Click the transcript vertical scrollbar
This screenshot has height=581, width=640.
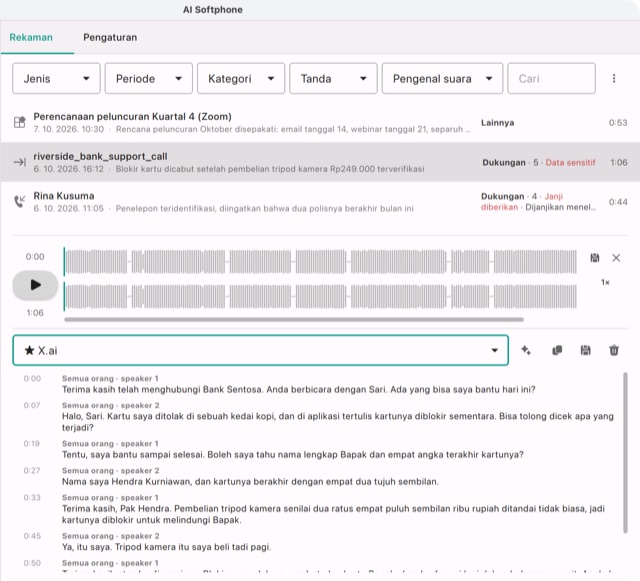click(x=625, y=452)
